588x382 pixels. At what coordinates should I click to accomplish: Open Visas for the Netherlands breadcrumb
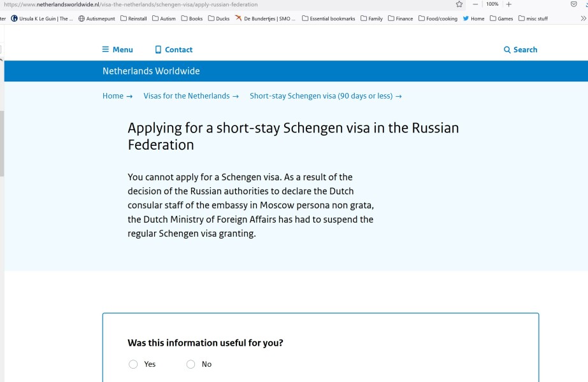tap(186, 96)
